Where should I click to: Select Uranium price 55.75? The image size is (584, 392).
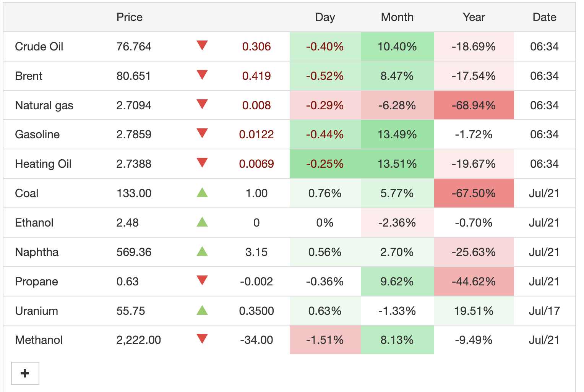131,311
